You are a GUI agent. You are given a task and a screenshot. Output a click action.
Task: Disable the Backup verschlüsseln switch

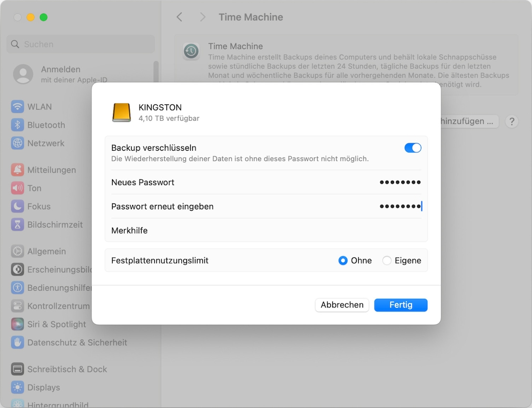(412, 148)
